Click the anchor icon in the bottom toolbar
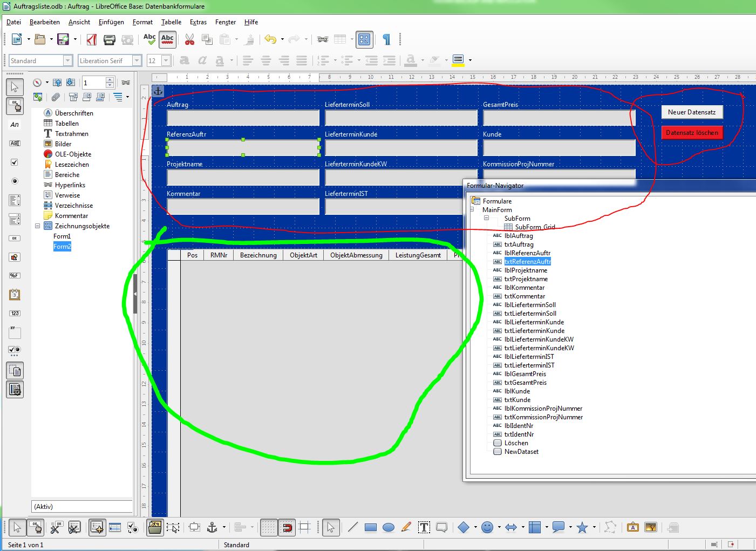This screenshot has height=551, width=756. click(212, 528)
